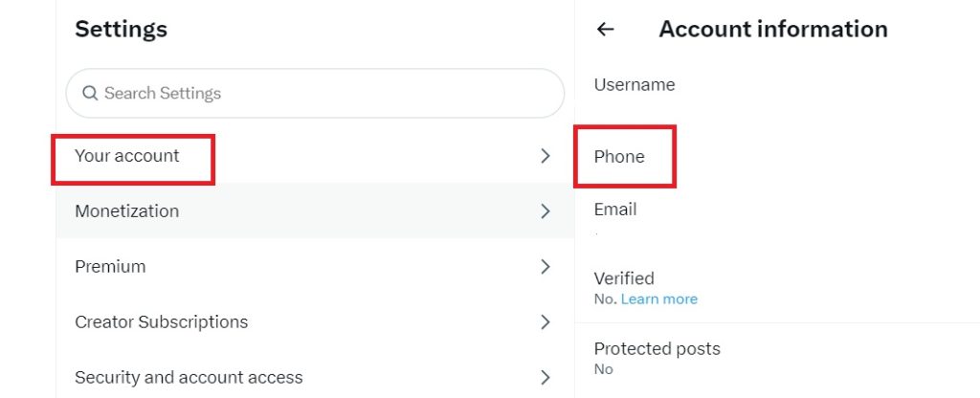Click the magnifier icon in Search Settings

click(x=90, y=93)
